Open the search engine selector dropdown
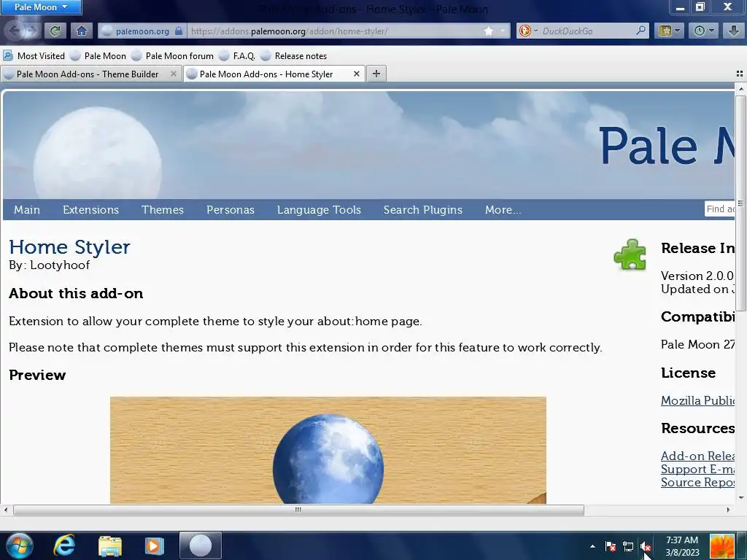747x560 pixels. click(528, 31)
